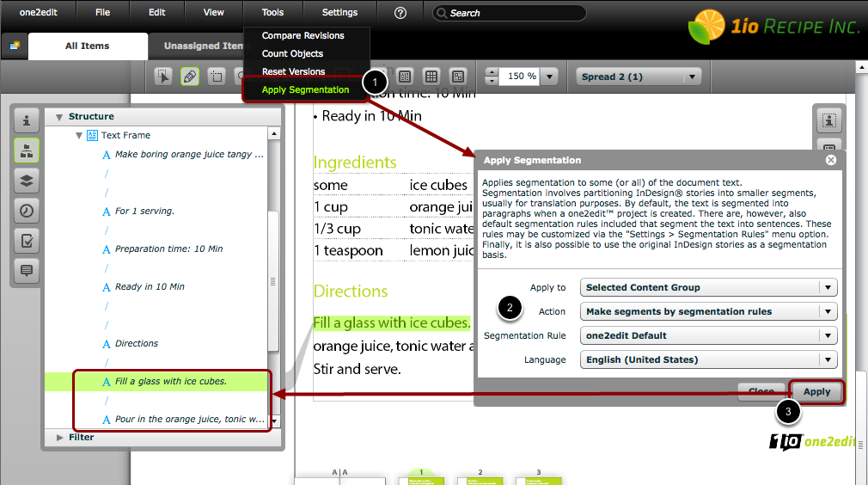
Task: Open the zoom percentage dropdown arrow
Action: pos(550,77)
